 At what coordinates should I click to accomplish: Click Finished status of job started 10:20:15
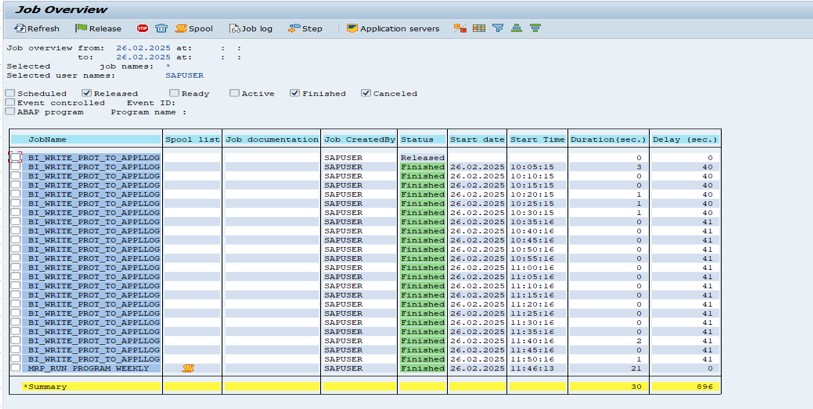pos(423,194)
